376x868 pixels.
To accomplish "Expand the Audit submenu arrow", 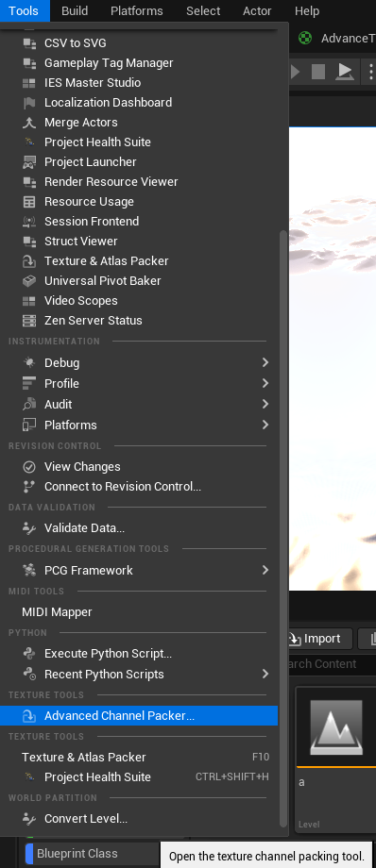I will (265, 404).
